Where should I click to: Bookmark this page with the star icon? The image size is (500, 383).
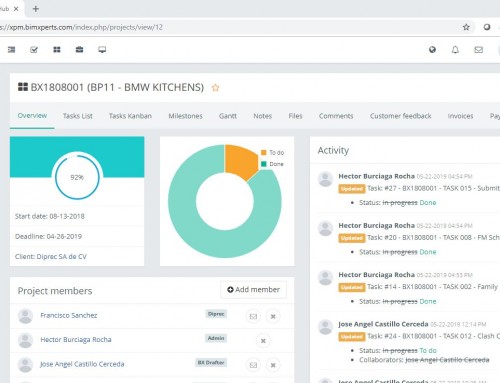[x=466, y=27]
